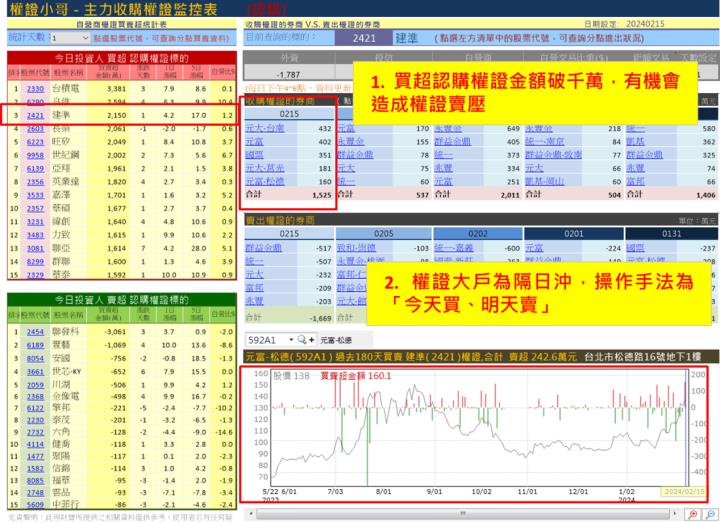Click broker 群益金鼎 selling -517
The image size is (720, 523).
point(264,248)
